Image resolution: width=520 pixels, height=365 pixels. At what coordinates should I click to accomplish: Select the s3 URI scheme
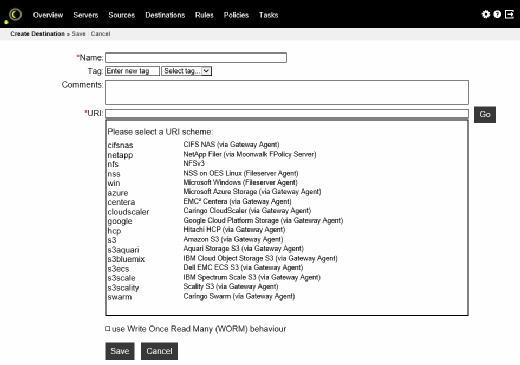[112, 240]
